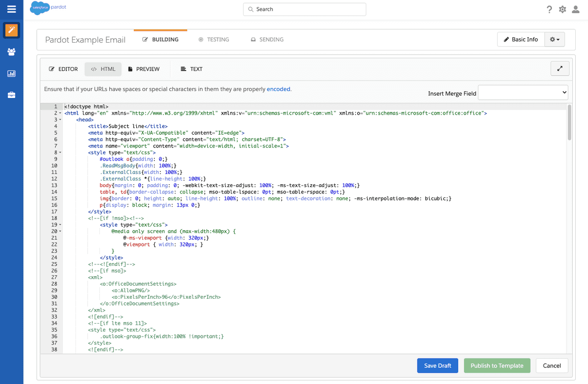Click the 'Insert Merge Field' label

point(452,93)
